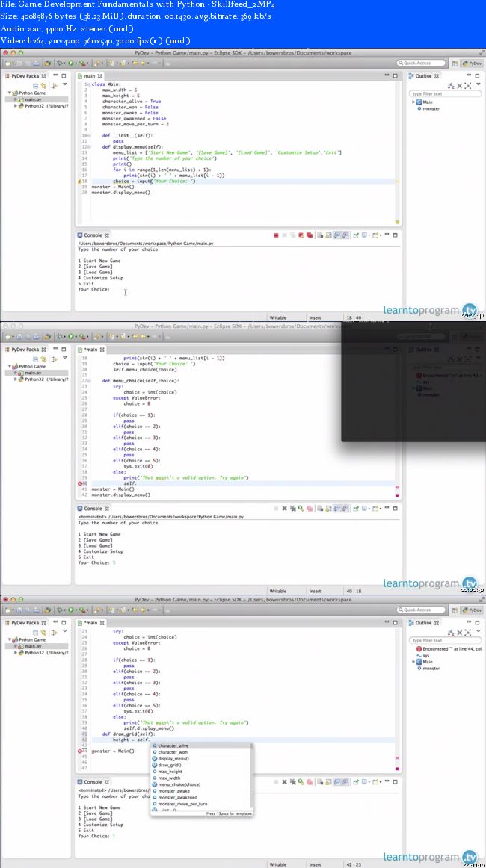Toggle Sort alphabetically in top frame Outline toolbar
The image size is (486, 868).
pos(451,86)
